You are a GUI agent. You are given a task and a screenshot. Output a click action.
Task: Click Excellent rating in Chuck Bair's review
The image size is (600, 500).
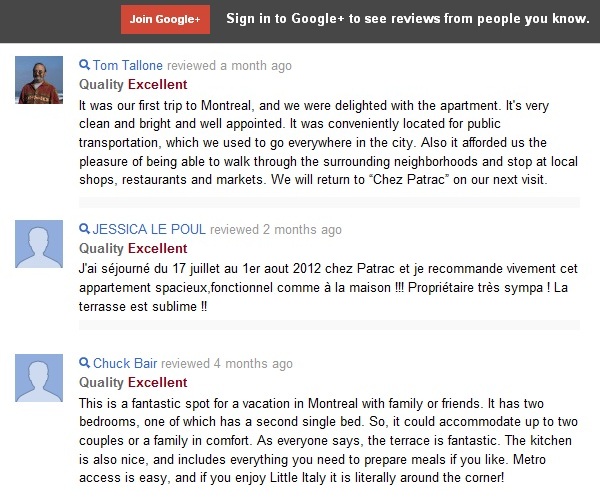pos(158,383)
